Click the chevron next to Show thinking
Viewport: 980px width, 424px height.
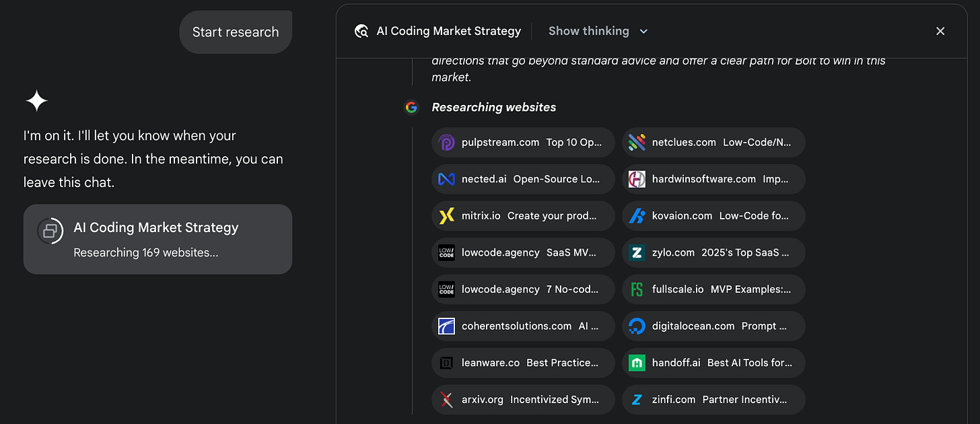click(643, 31)
